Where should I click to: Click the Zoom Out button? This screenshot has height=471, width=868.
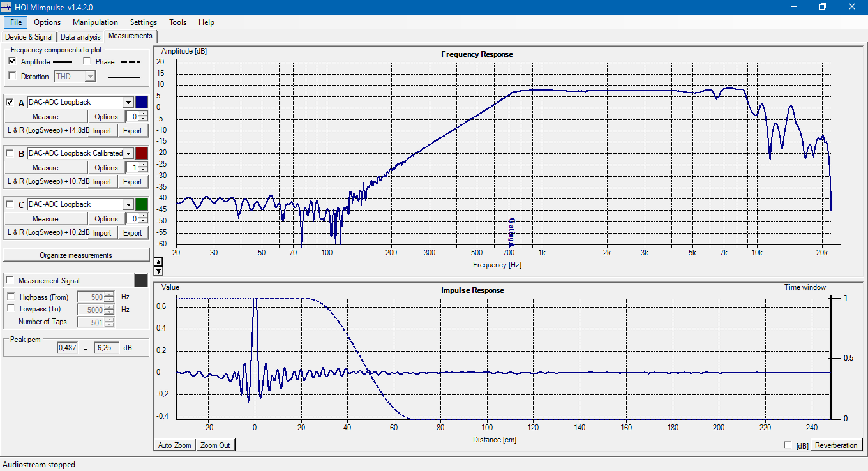[x=216, y=445]
